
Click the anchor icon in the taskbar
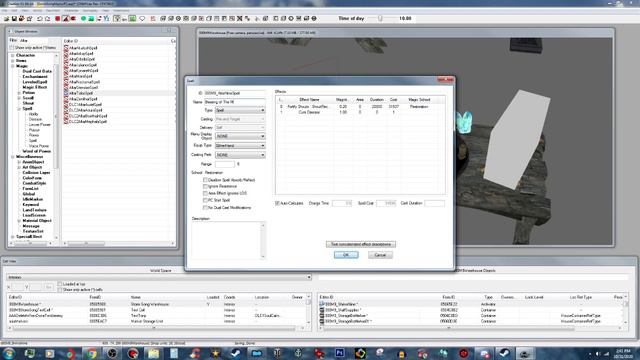298,353
